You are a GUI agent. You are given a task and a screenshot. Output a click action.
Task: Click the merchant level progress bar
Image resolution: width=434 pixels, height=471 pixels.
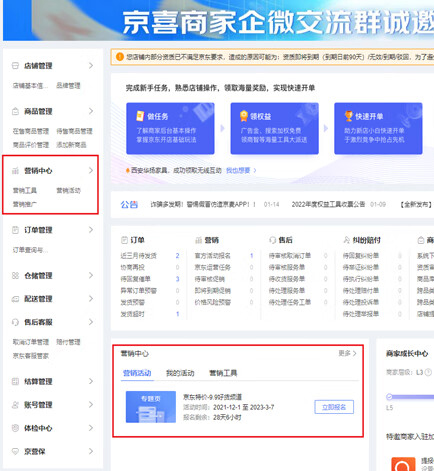pyautogui.click(x=410, y=397)
